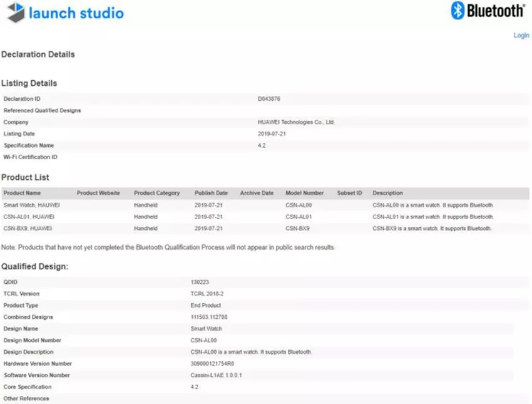This screenshot has height=404, width=532.
Task: Click the Product Name column header
Action: (22, 193)
